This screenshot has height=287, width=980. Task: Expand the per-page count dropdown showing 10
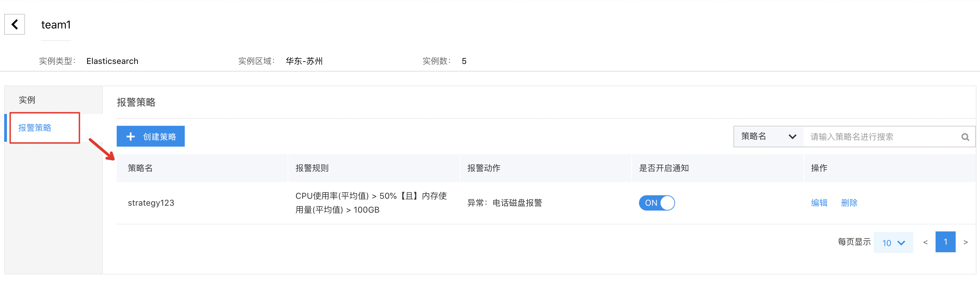(893, 243)
